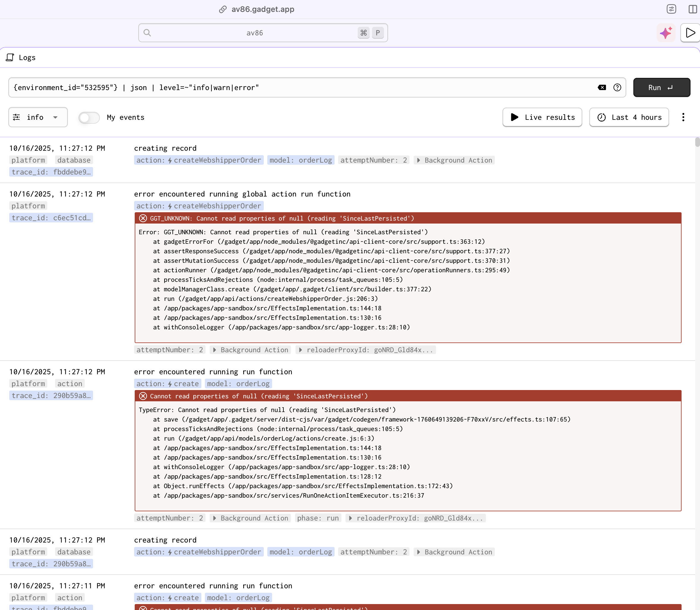Open the kebab menu beside Last 4 hours

pyautogui.click(x=683, y=117)
